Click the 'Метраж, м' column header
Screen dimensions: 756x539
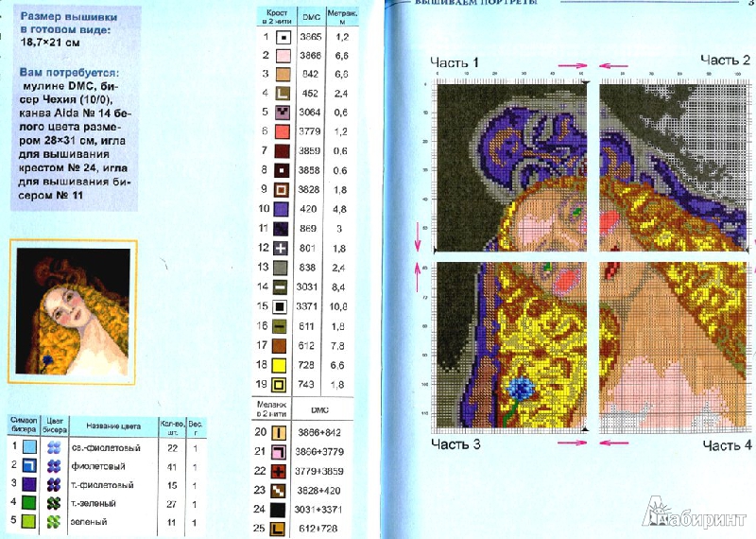pyautogui.click(x=342, y=17)
